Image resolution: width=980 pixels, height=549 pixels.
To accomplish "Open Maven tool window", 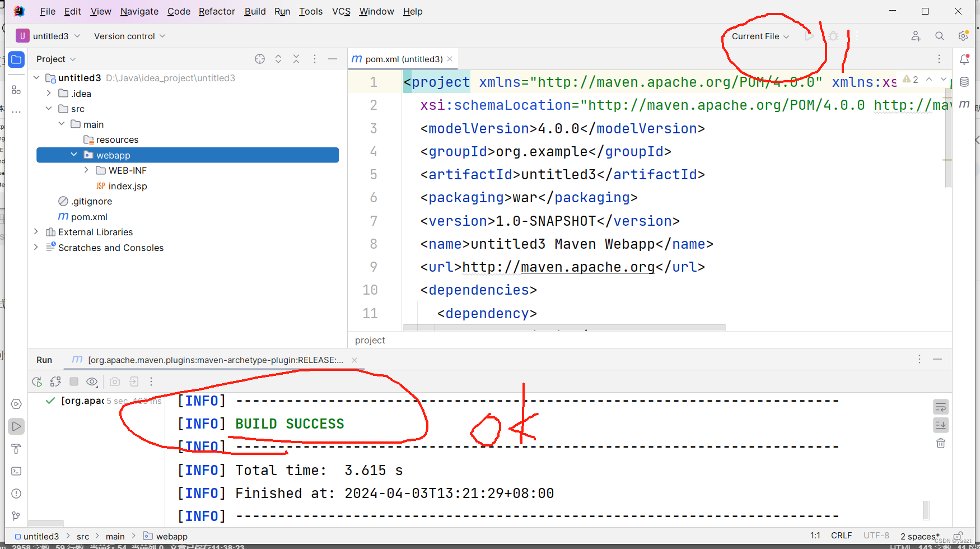I will coord(964,104).
